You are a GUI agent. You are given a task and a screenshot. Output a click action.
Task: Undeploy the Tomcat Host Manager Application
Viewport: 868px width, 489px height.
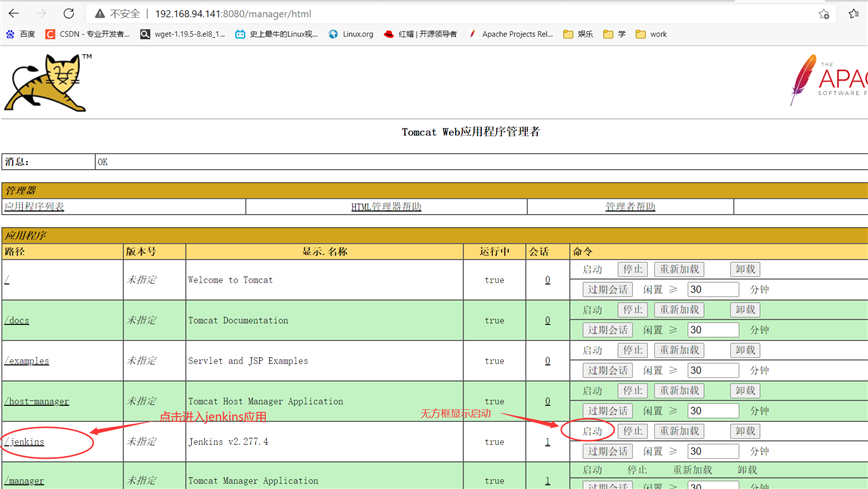[x=745, y=390]
